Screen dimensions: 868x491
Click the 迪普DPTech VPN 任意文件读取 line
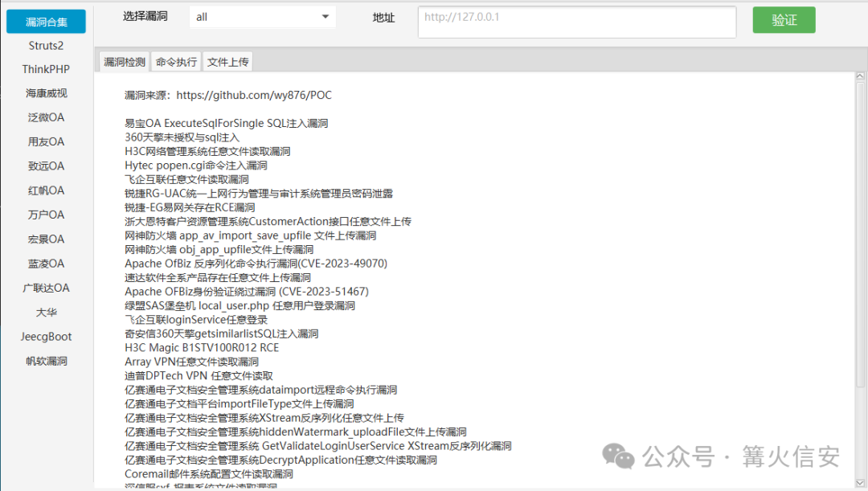pyautogui.click(x=199, y=375)
